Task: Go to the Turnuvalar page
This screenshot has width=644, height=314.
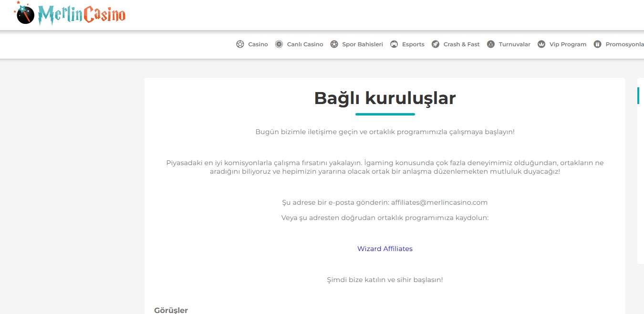Action: [x=514, y=44]
